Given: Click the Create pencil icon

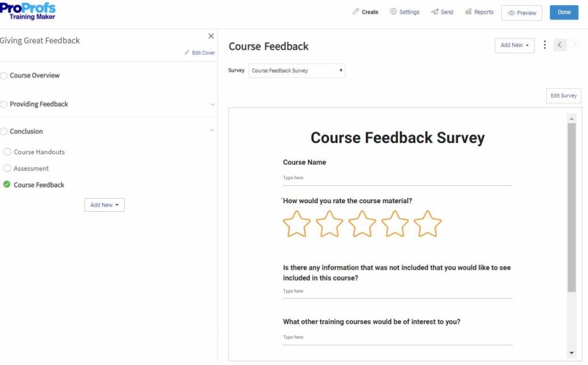Looking at the screenshot, I should (x=356, y=11).
